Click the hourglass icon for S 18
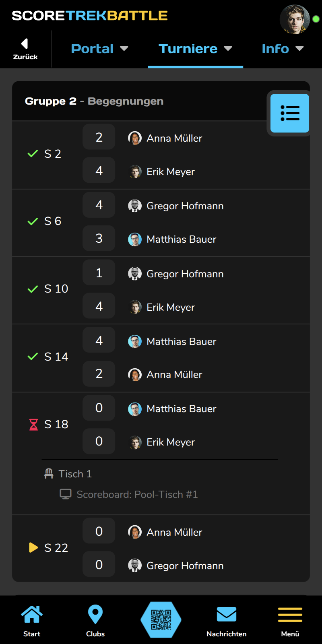Image resolution: width=322 pixels, height=644 pixels. coord(33,425)
